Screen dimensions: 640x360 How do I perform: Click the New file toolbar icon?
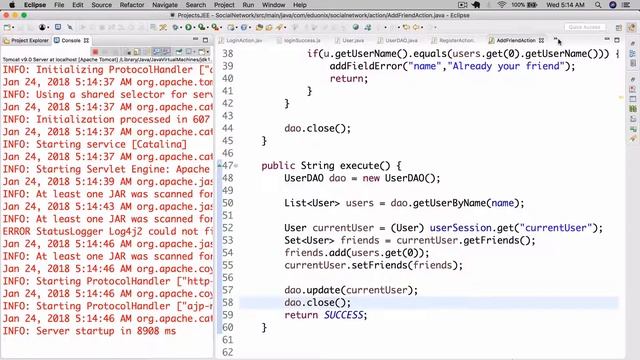7,27
